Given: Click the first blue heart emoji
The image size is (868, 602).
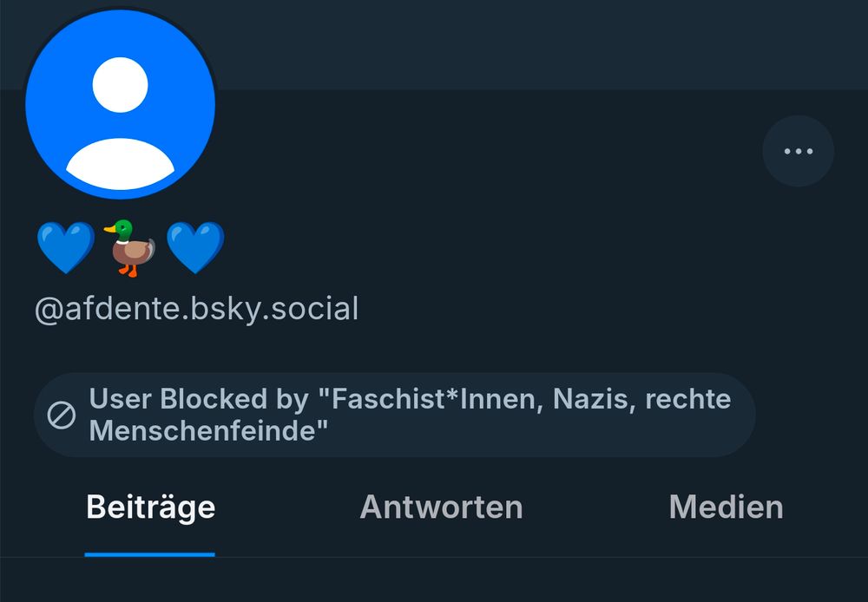Looking at the screenshot, I should point(65,245).
